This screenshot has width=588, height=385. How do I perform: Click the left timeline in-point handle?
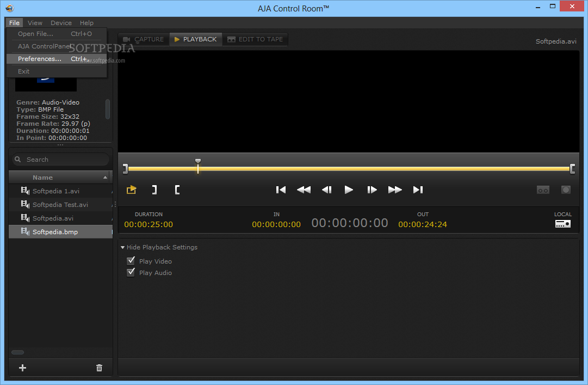click(x=125, y=169)
